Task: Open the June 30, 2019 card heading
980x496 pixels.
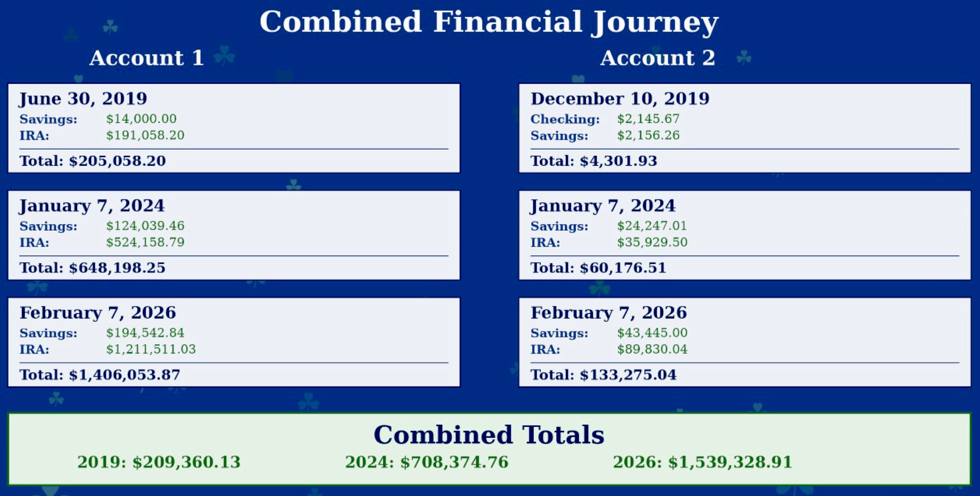Action: (x=83, y=98)
